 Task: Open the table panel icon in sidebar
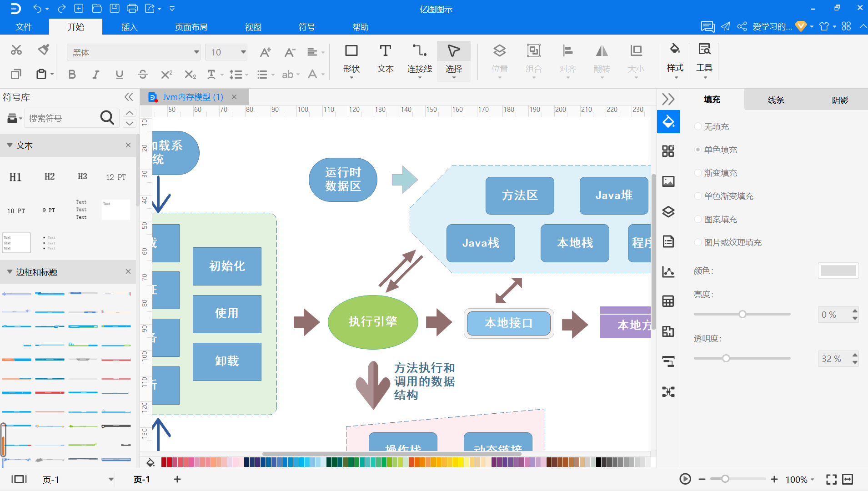click(x=668, y=301)
